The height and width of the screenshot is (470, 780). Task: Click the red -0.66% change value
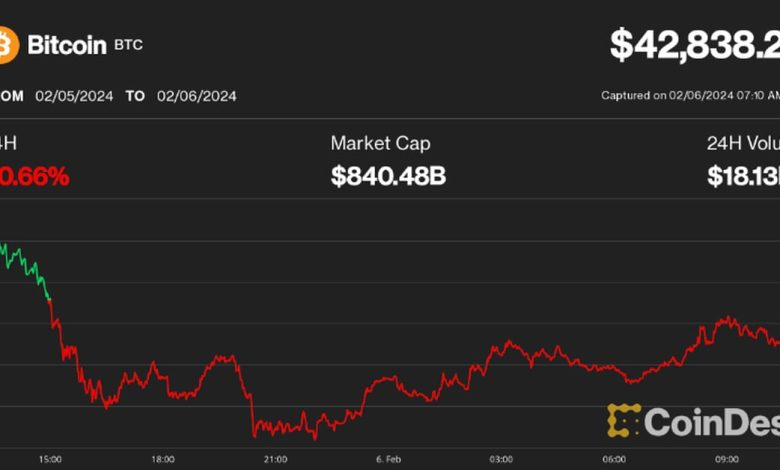(36, 177)
